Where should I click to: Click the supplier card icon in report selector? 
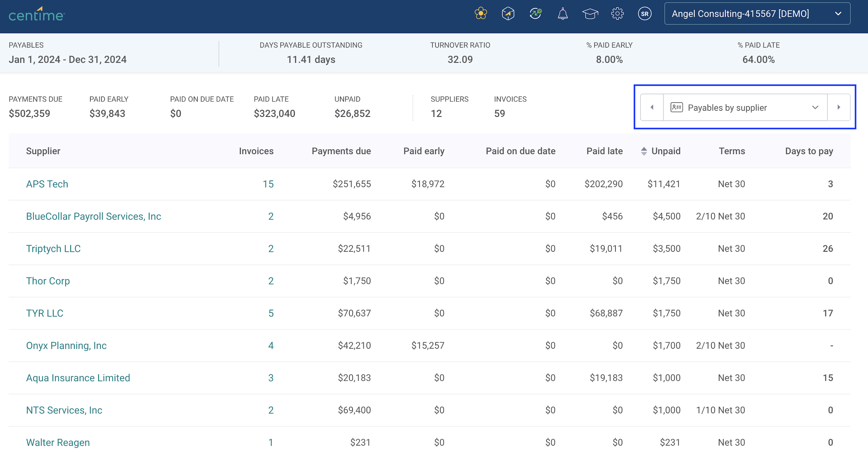click(x=677, y=107)
